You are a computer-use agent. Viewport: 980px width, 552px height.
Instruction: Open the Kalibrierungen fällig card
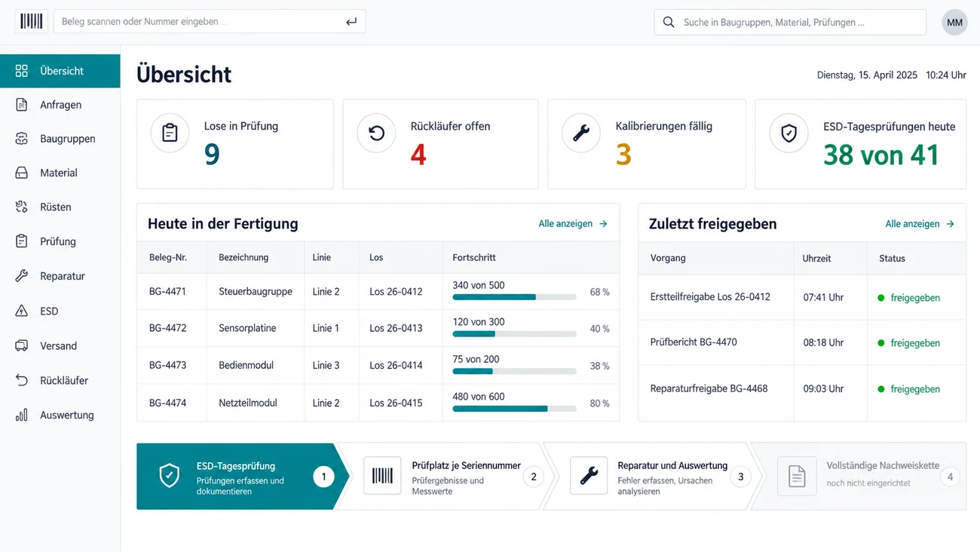tap(647, 144)
